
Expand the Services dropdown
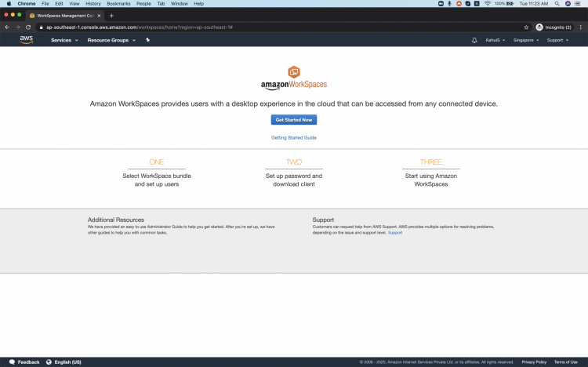click(64, 40)
